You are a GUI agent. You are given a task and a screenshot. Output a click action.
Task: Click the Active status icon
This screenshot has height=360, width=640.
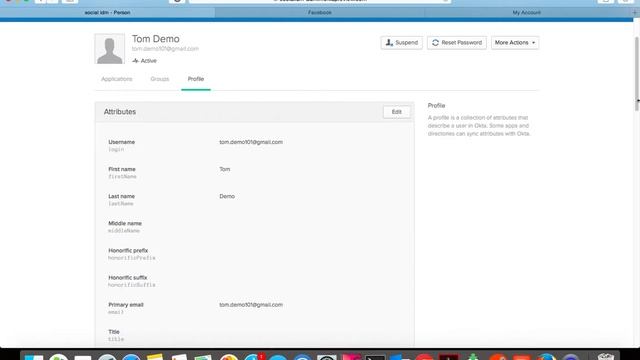click(136, 61)
